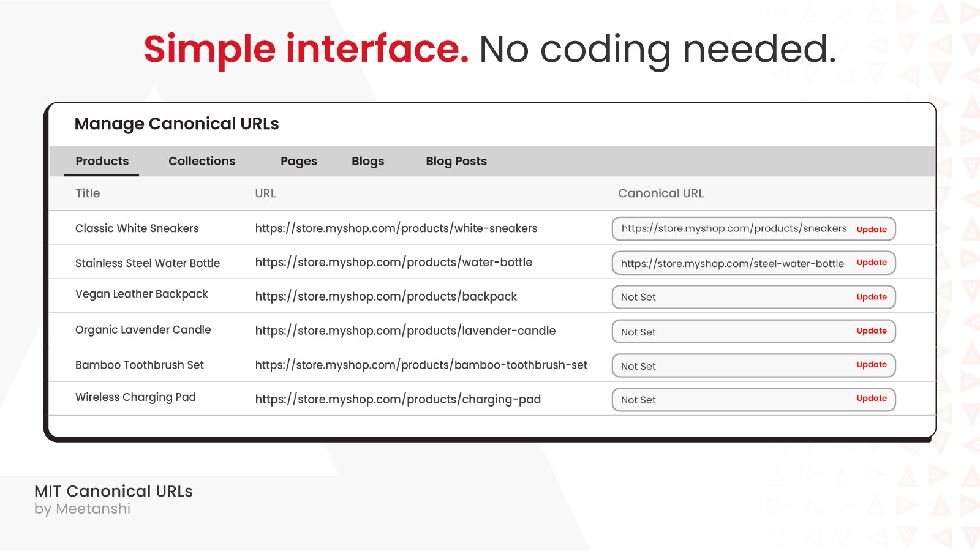The height and width of the screenshot is (551, 980).
Task: Click the Canonical URL column header
Action: [661, 193]
